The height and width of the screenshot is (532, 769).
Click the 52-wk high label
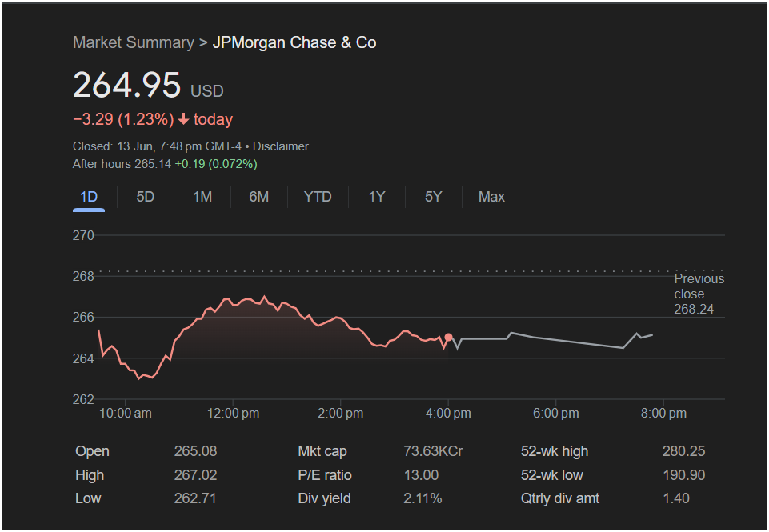point(555,451)
